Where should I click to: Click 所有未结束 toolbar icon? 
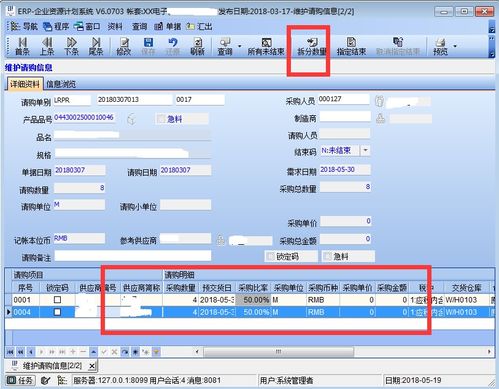pos(266,46)
